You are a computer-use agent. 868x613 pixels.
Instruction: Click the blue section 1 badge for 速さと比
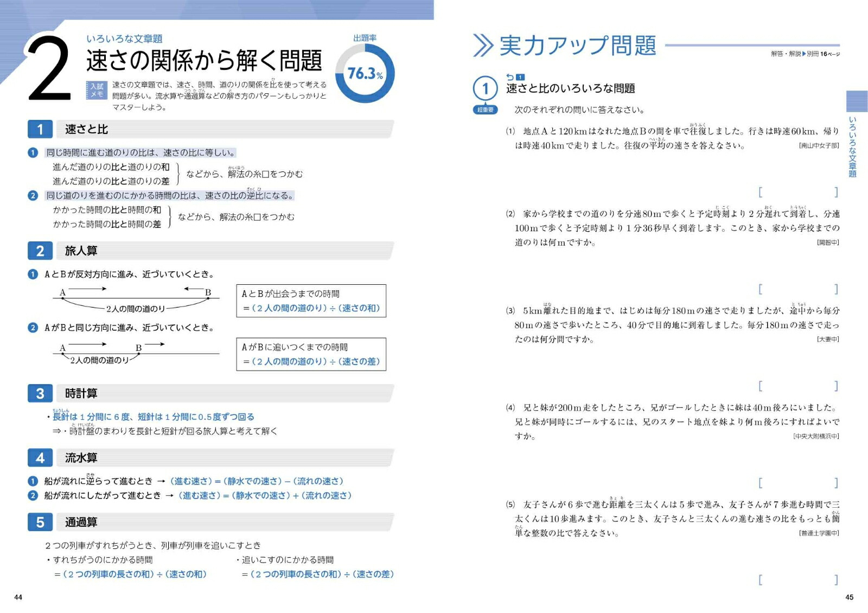40,129
